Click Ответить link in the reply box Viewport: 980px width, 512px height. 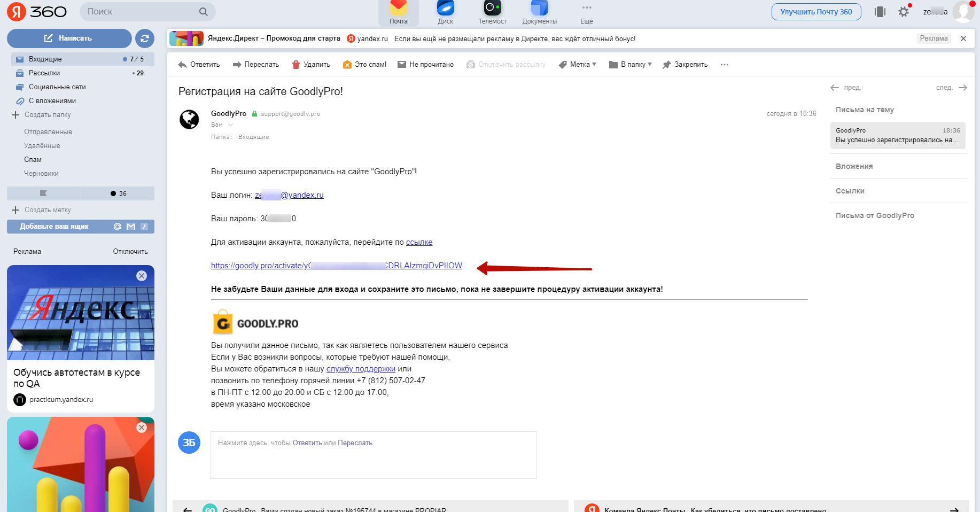[x=307, y=443]
